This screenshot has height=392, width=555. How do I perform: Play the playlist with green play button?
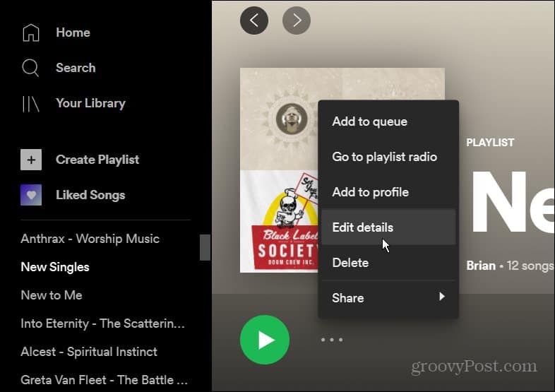265,340
